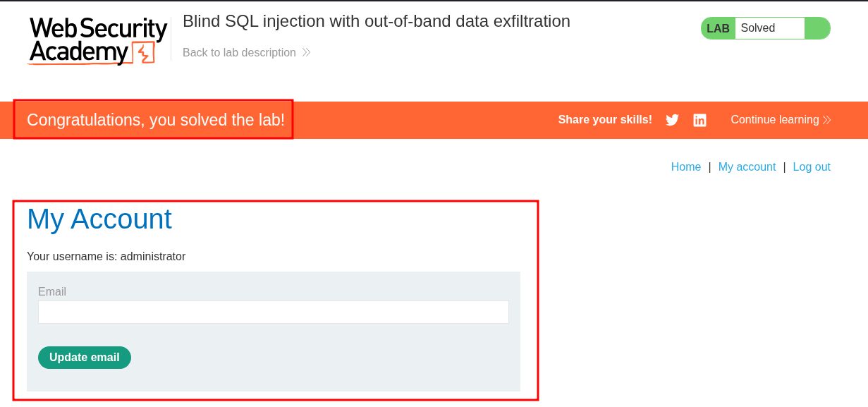Click the green LAB label badge
The height and width of the screenshot is (407, 868).
[718, 28]
